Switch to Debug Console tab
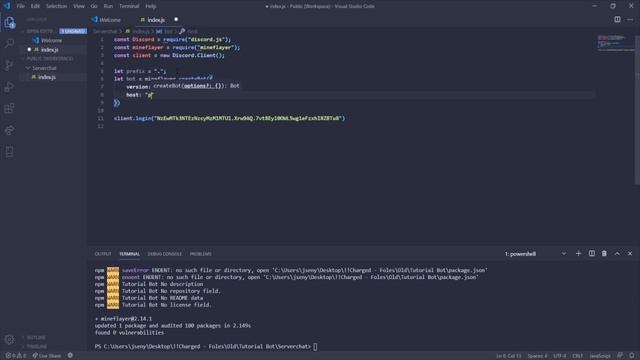The height and width of the screenshot is (360, 640). (x=164, y=254)
